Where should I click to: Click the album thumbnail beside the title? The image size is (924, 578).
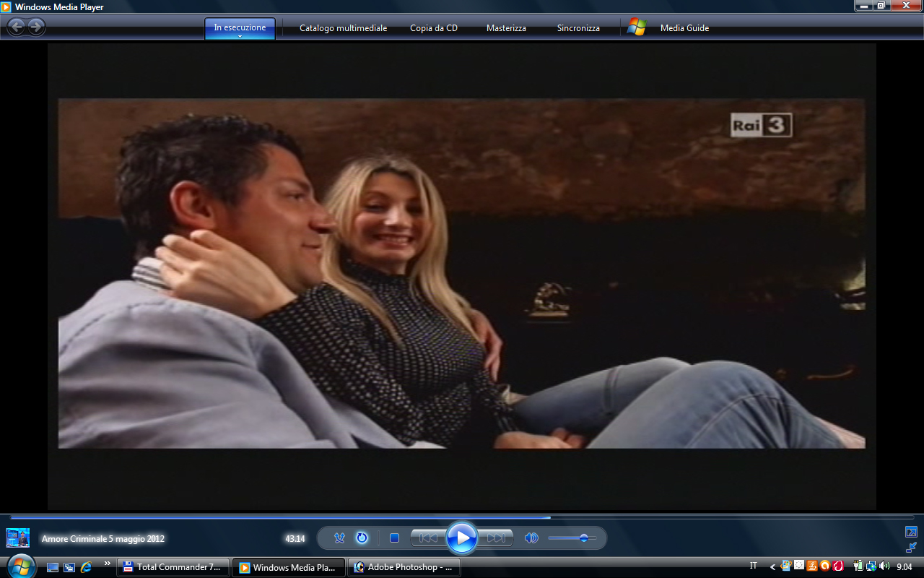[x=18, y=538]
